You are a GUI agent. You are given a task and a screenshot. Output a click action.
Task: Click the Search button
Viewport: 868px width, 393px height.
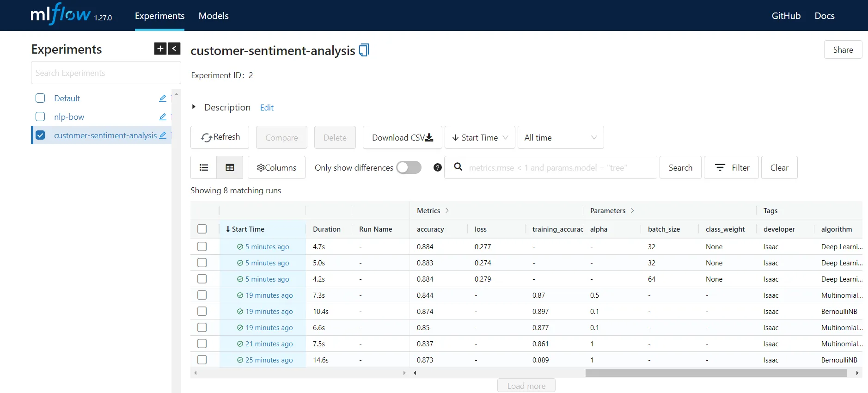pyautogui.click(x=680, y=167)
